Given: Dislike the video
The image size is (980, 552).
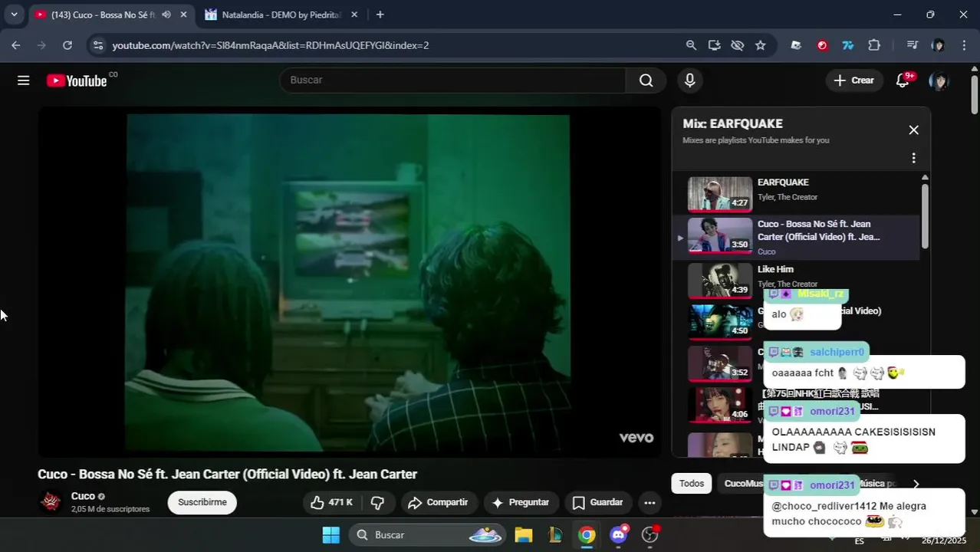Looking at the screenshot, I should 377,503.
